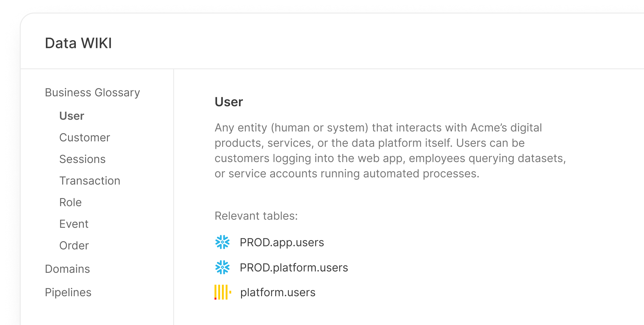The width and height of the screenshot is (644, 325).
Task: Click the Snowflake icon beside PROD.platform.users
Action: coord(222,267)
